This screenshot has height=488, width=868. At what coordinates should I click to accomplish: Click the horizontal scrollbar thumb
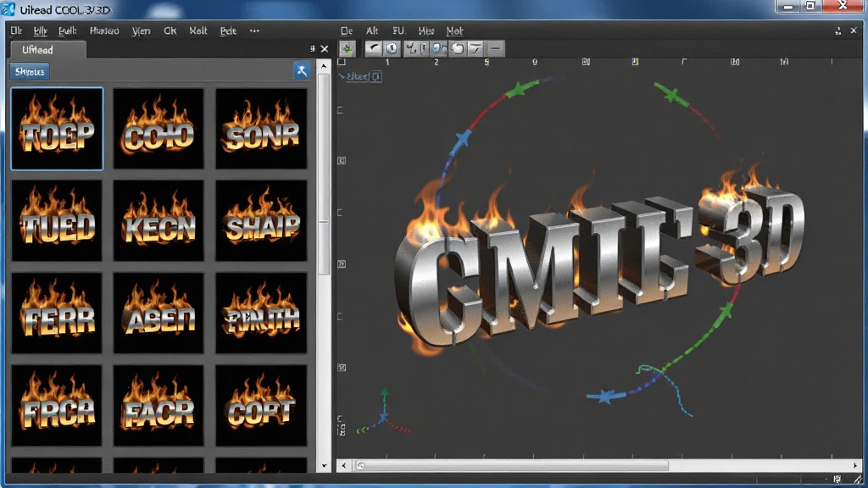[x=512, y=465]
